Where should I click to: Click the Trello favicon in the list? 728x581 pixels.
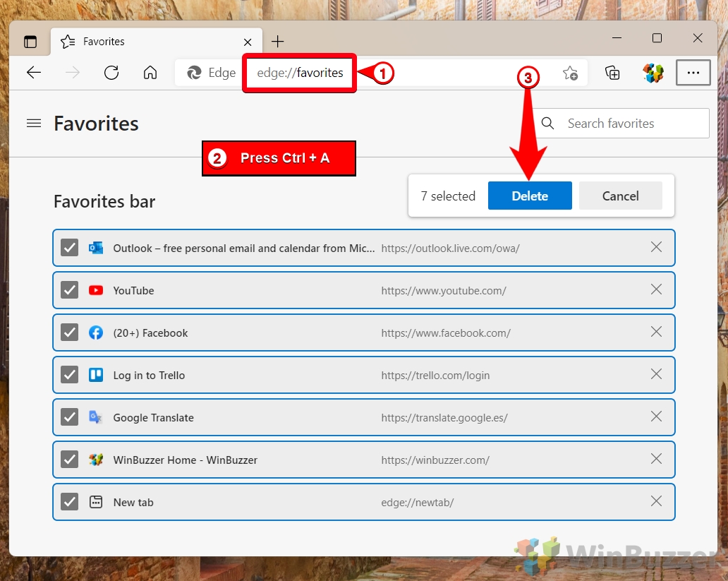click(96, 375)
